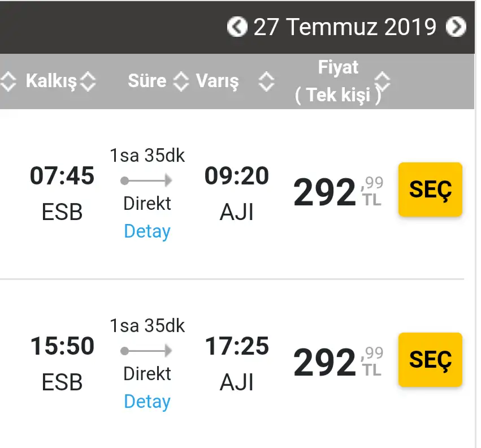Click the Fiyat (Tek kişi) header

pyautogui.click(x=338, y=81)
